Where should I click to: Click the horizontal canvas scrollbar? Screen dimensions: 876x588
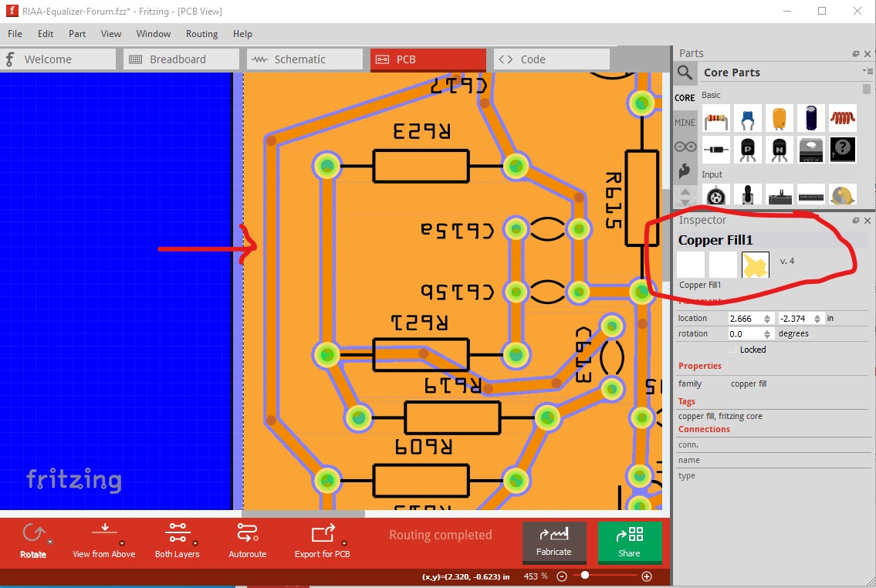pyautogui.click(x=303, y=513)
